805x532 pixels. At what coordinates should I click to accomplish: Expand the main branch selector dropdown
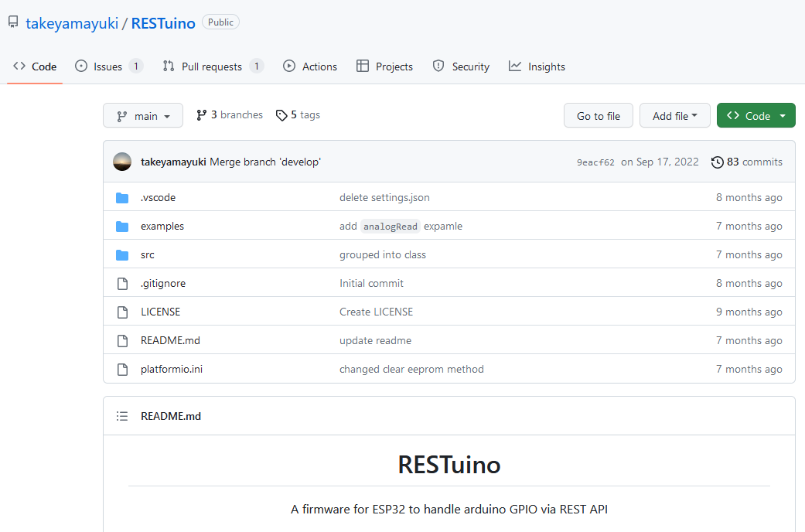click(143, 115)
